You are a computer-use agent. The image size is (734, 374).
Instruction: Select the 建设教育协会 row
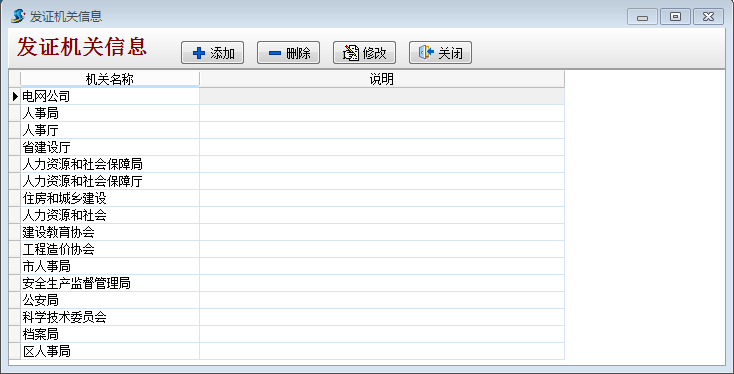click(110, 232)
